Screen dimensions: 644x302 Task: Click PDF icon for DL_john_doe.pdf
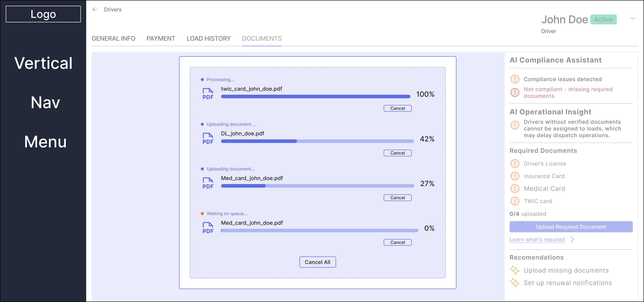(x=208, y=138)
